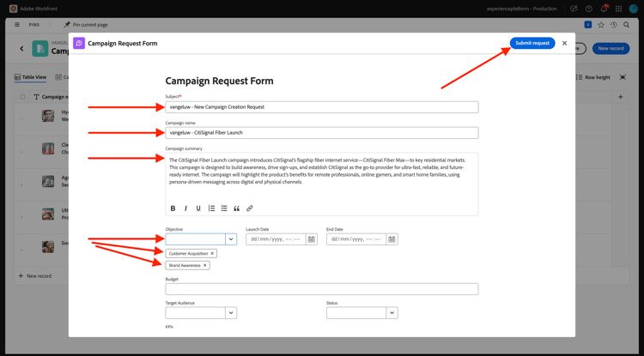Click the Adobe Workfront logo icon

[13, 9]
